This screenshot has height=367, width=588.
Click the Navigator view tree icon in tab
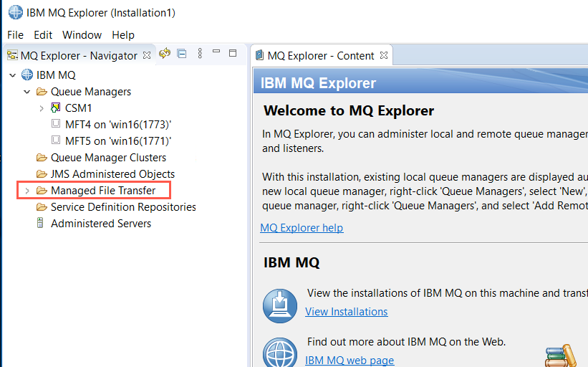coord(12,55)
